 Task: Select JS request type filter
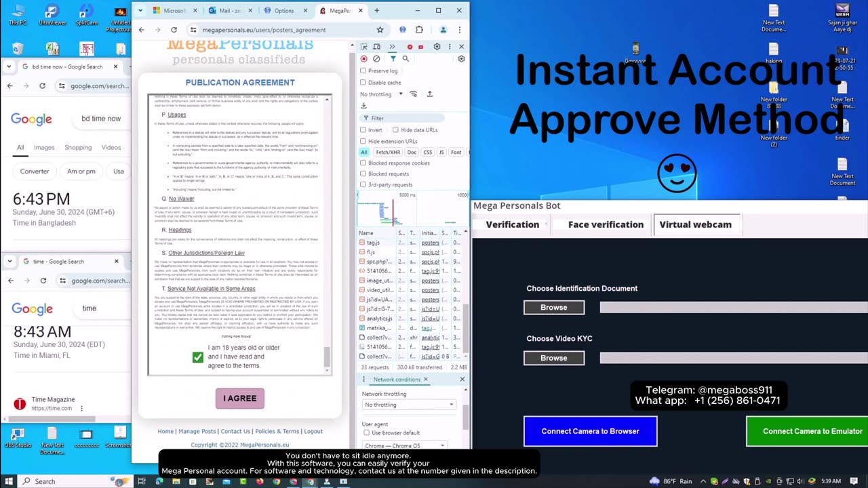441,152
